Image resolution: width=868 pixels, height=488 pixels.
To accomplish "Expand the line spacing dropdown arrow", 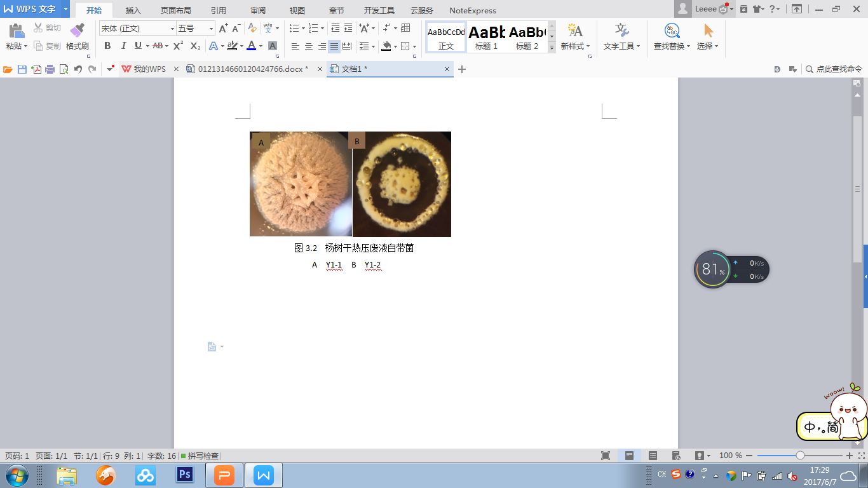I will click(374, 46).
